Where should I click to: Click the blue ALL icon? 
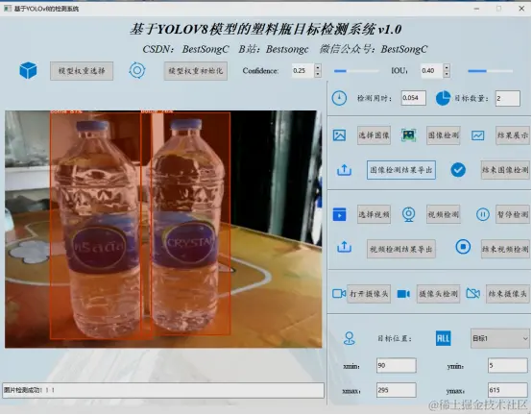tap(443, 338)
